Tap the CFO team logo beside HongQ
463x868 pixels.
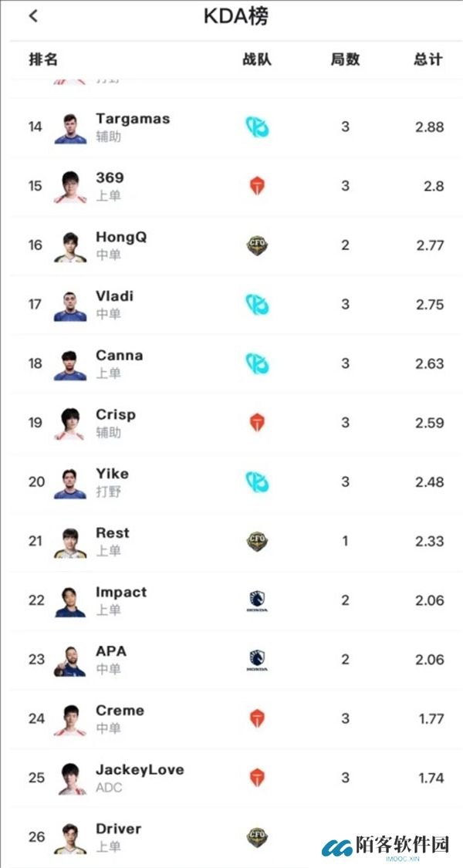coord(257,245)
